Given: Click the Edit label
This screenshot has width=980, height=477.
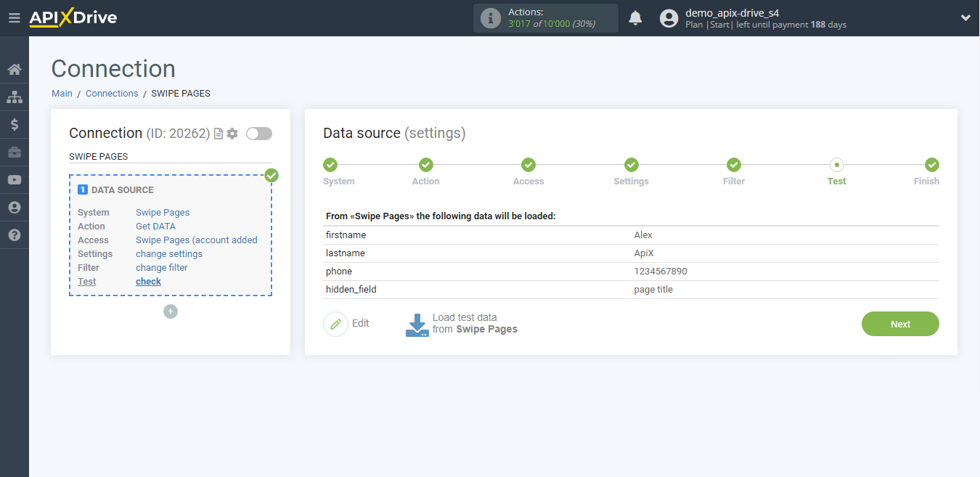Looking at the screenshot, I should (x=361, y=324).
